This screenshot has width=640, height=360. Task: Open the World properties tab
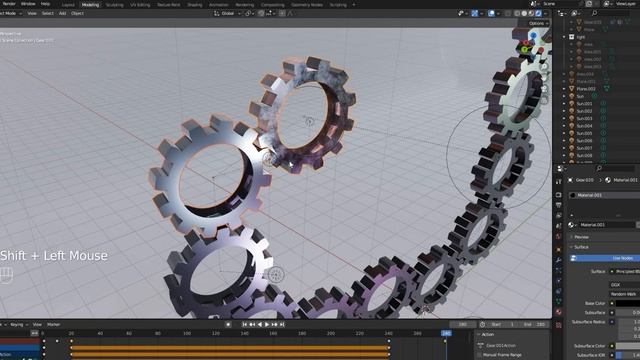(559, 236)
